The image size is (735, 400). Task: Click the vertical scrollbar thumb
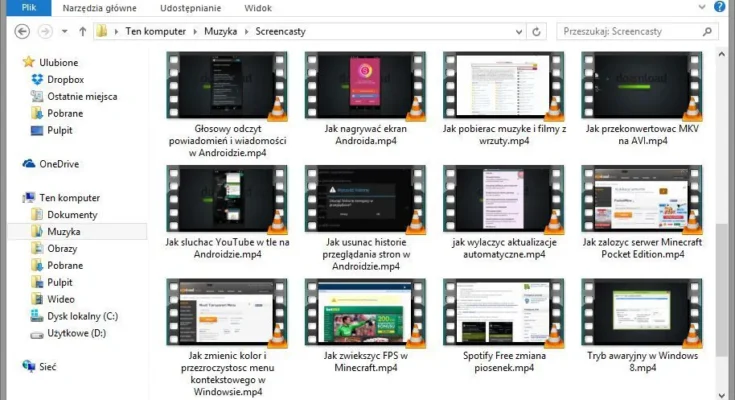pyautogui.click(x=721, y=290)
